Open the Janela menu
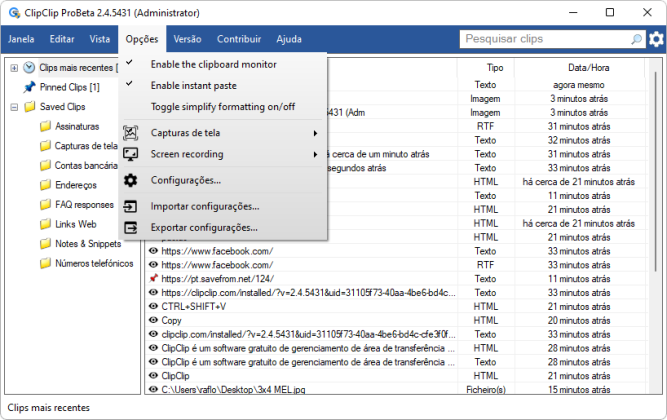The image size is (667, 420). (x=21, y=39)
